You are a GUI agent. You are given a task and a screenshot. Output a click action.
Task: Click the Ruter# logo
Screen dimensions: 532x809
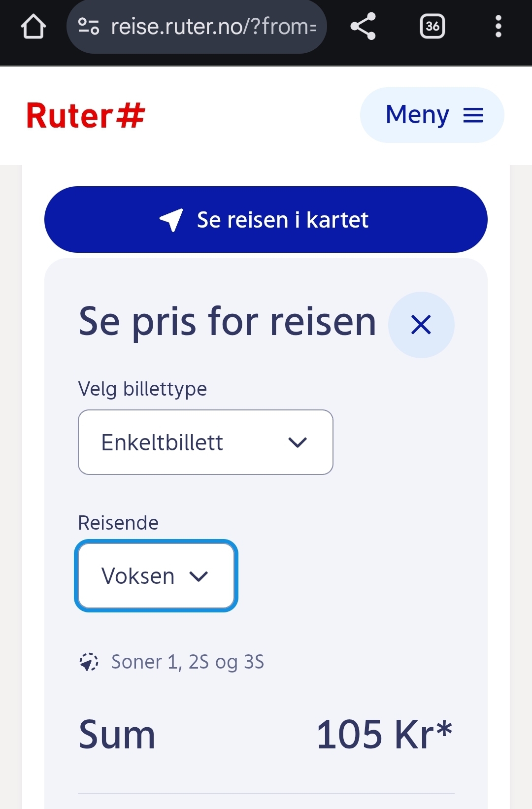pyautogui.click(x=86, y=116)
